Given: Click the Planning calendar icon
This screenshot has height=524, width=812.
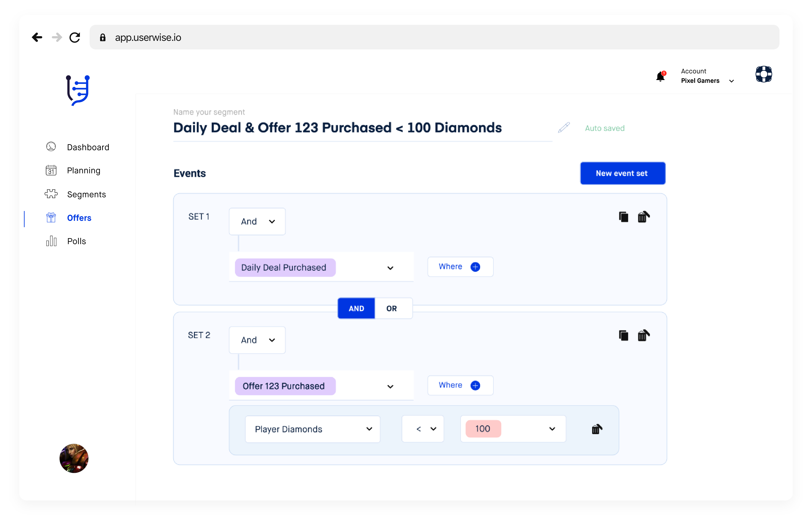Looking at the screenshot, I should tap(51, 170).
